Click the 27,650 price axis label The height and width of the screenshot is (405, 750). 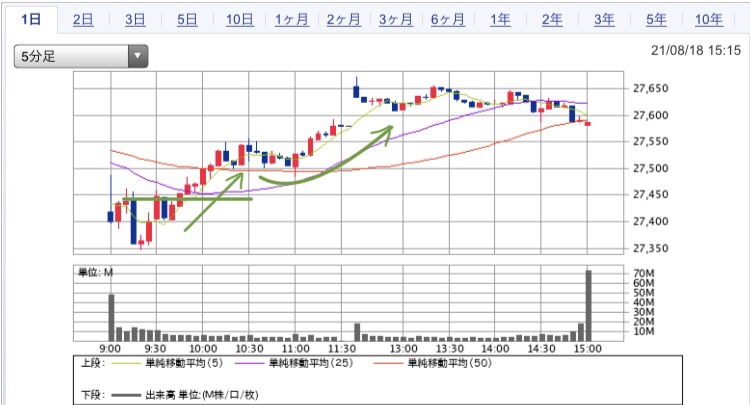coord(651,88)
